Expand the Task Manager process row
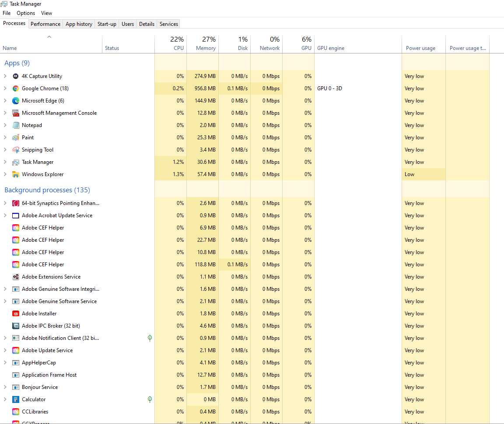 click(5, 162)
